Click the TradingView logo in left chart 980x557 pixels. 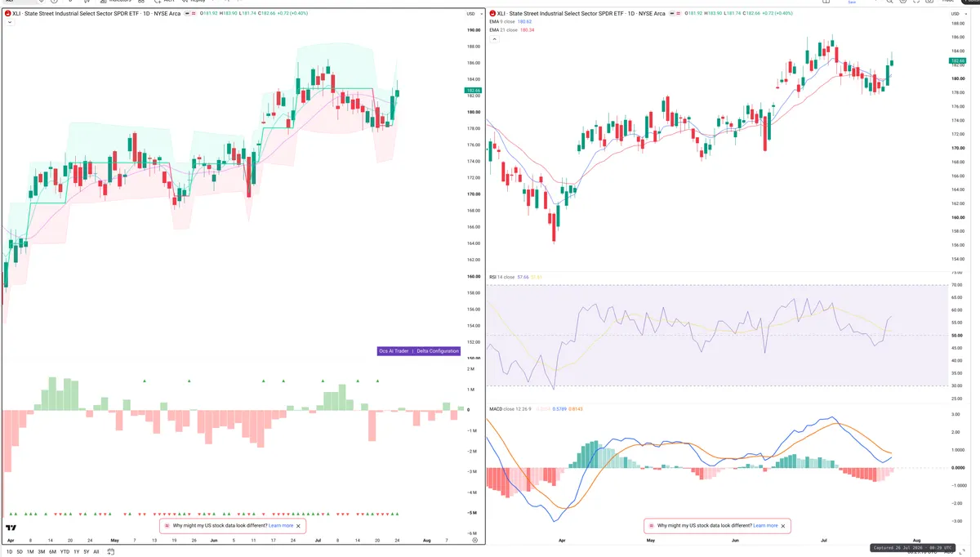click(x=11, y=529)
